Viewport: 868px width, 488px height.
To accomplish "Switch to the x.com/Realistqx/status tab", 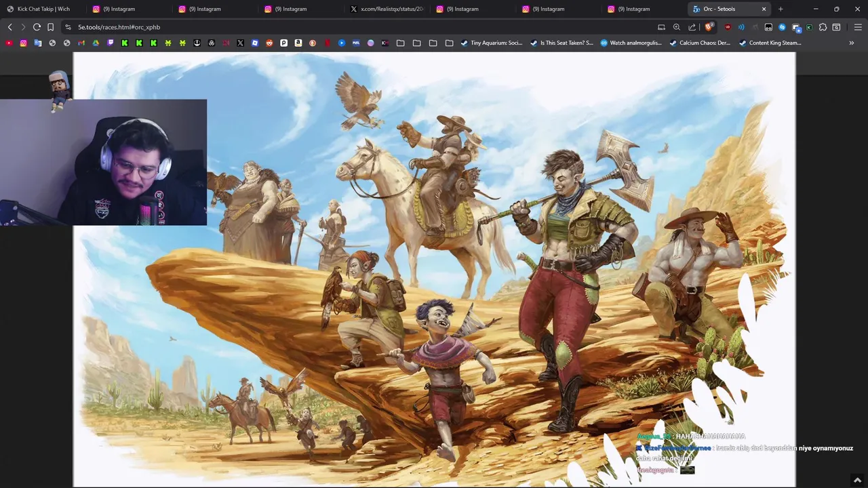I will 386,9.
